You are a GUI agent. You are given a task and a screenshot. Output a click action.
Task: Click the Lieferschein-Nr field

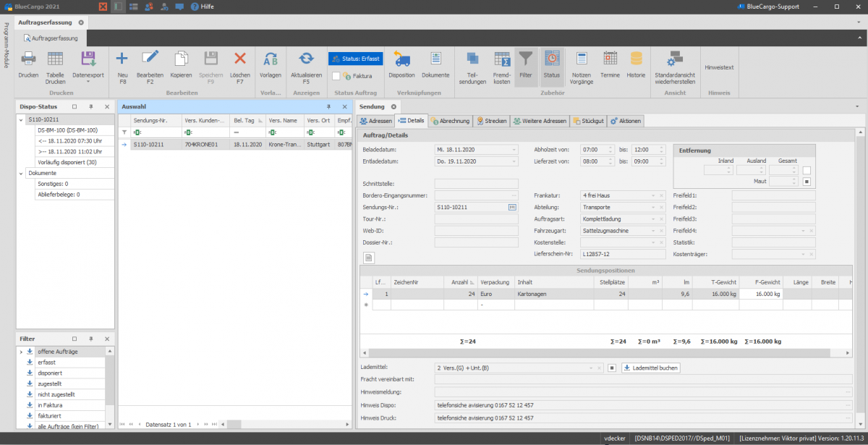622,253
